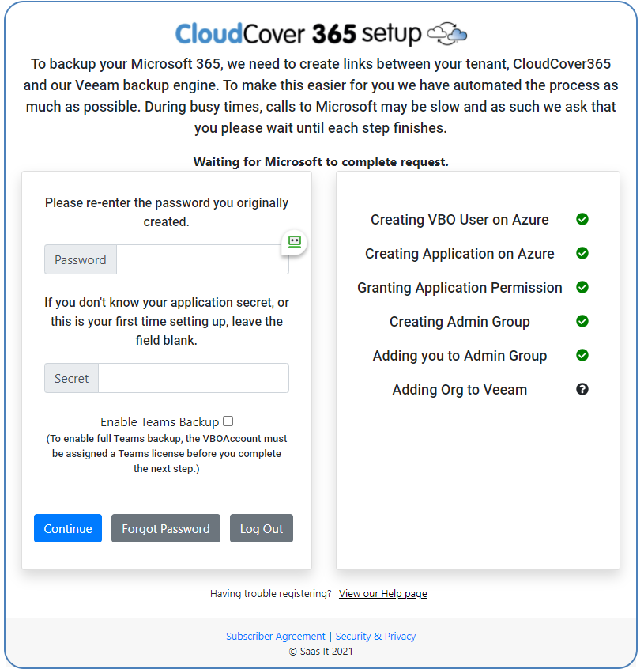Click the '© Saas It 2021' footer text

click(321, 652)
